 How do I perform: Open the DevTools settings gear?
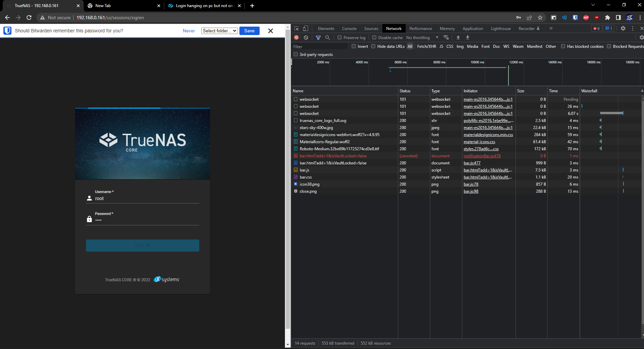pos(623,29)
